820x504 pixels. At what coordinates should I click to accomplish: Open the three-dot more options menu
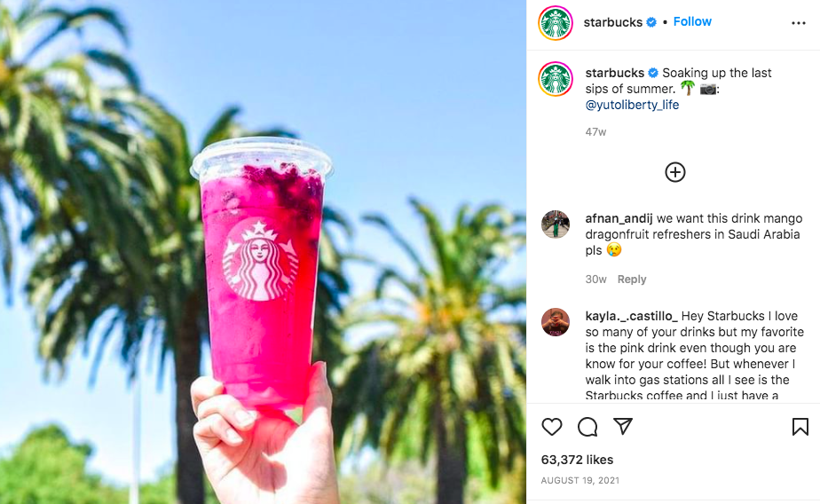(799, 23)
